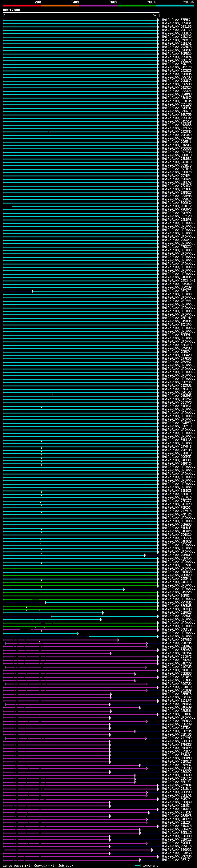Click hit label UniRef100_B7P3J8
The width and height of the screenshot is (197, 868).
177,389
